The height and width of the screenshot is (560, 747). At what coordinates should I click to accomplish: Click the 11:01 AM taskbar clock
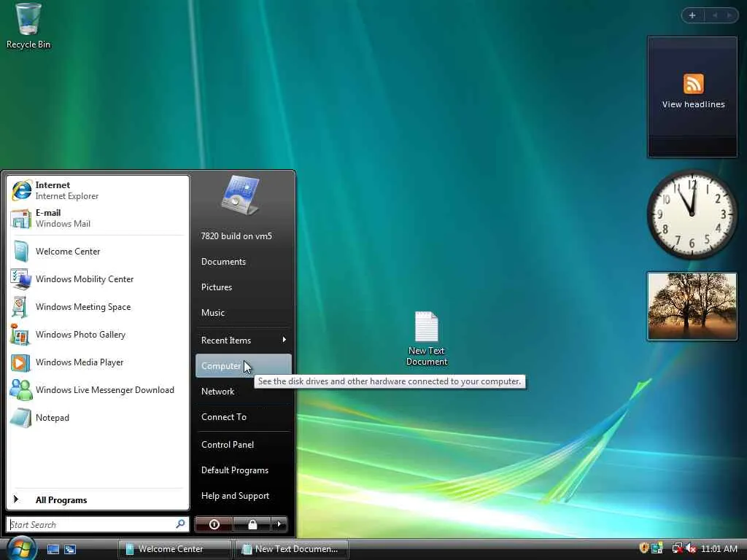pyautogui.click(x=719, y=548)
